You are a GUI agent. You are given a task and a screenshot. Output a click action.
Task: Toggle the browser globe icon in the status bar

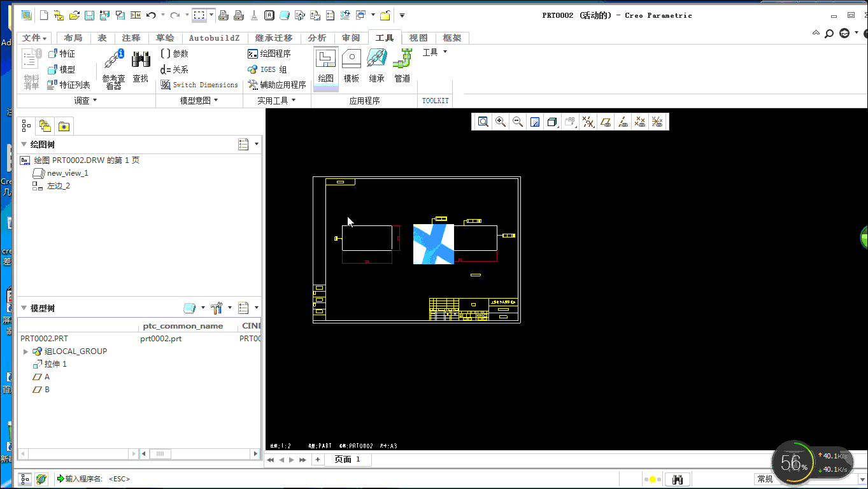click(x=41, y=479)
